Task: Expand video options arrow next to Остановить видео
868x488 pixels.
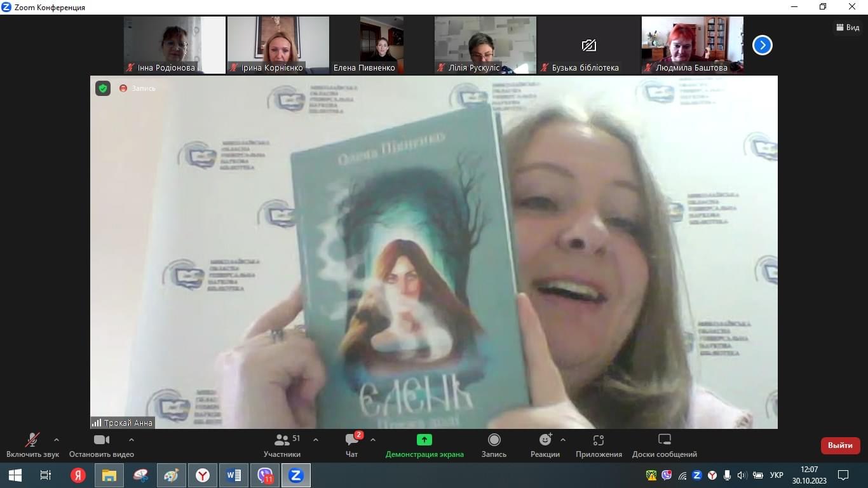Action: pos(132,440)
